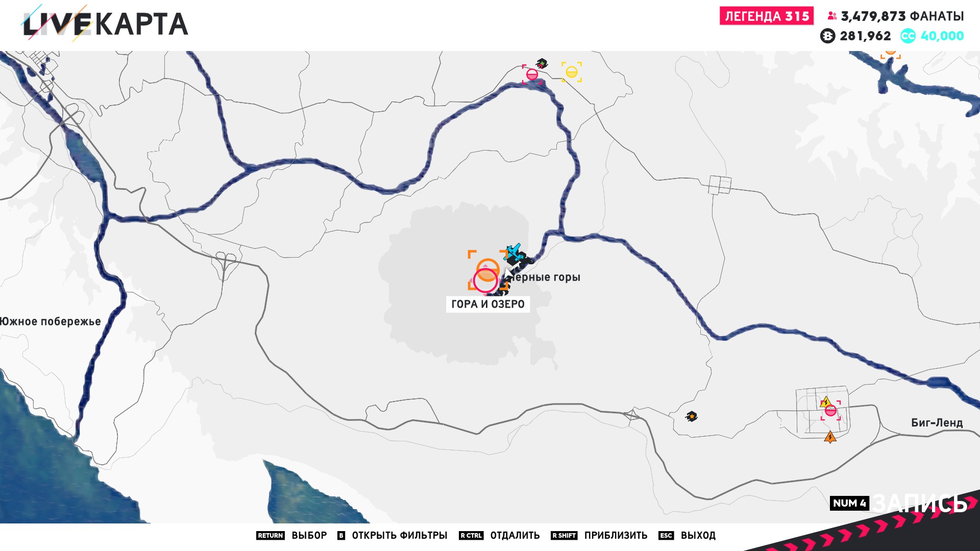
Task: Click the Crew Credits CC coin icon
Action: coord(908,36)
